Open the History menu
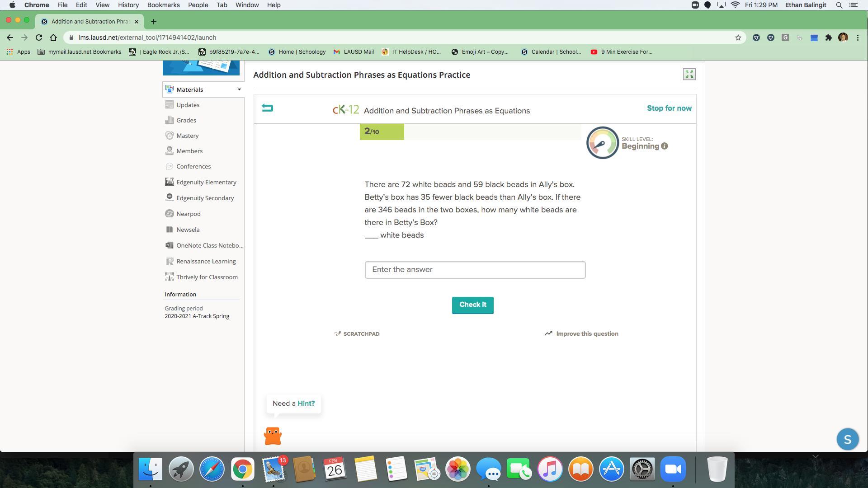 [x=128, y=5]
